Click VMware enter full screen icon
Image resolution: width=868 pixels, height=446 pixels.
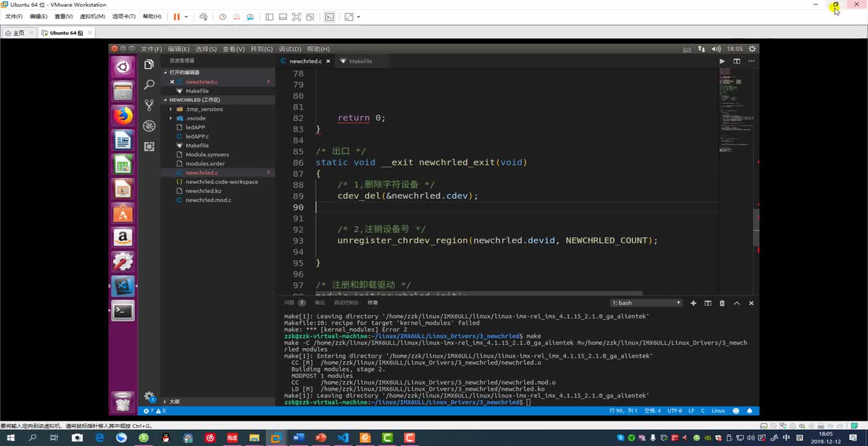(x=296, y=17)
